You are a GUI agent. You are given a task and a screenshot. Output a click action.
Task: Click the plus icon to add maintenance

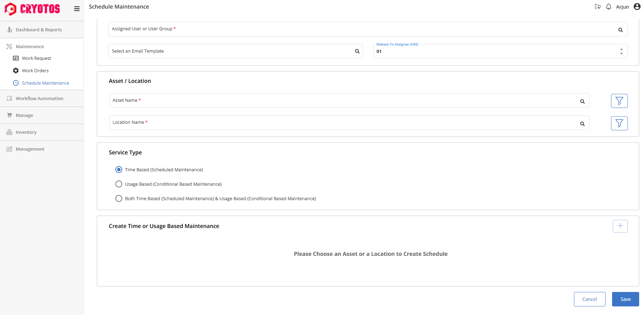tap(620, 226)
